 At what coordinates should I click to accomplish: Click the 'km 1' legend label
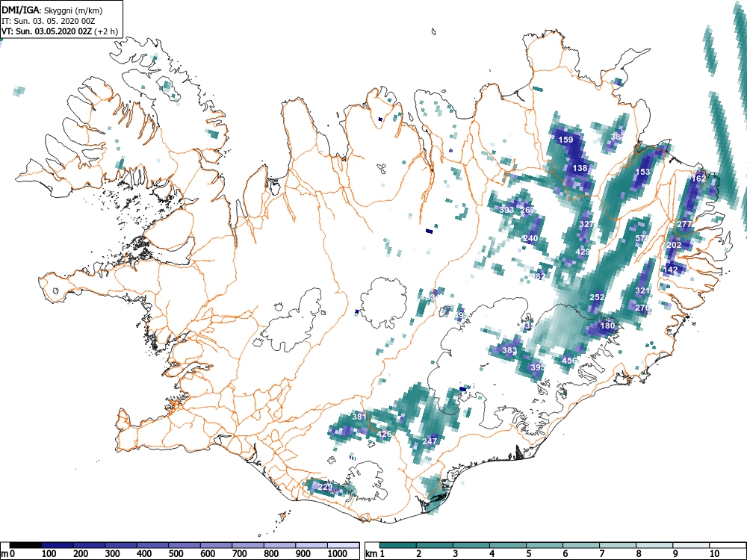point(375,554)
